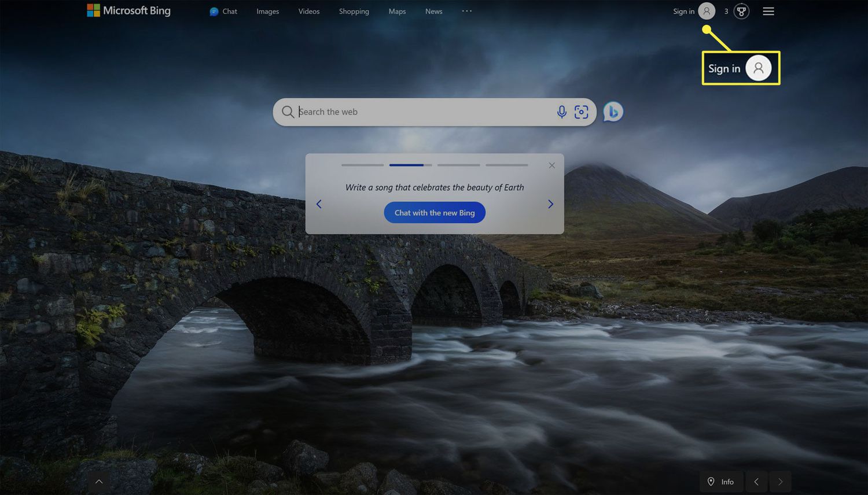This screenshot has height=495, width=868.
Task: Click the microphone voice search icon
Action: click(x=561, y=112)
